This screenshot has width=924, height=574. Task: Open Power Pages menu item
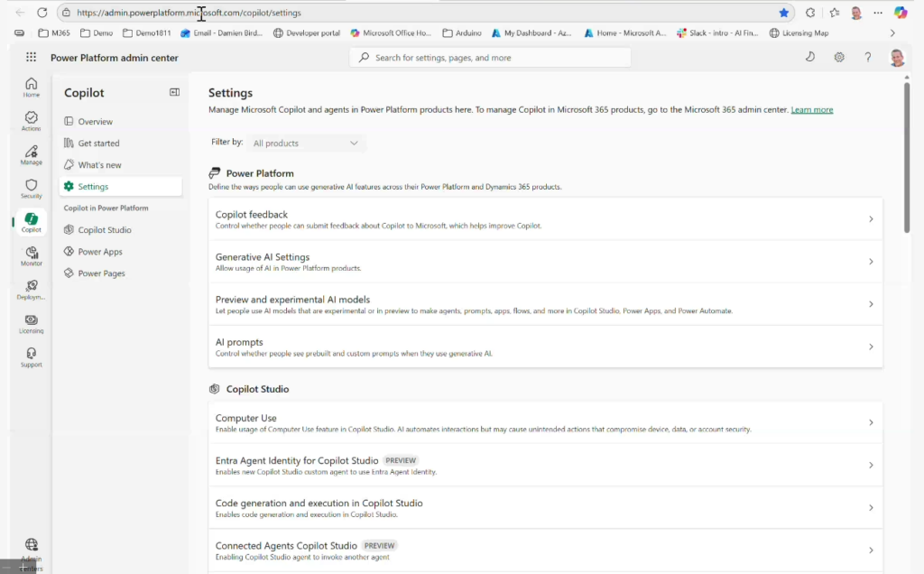(x=120, y=273)
